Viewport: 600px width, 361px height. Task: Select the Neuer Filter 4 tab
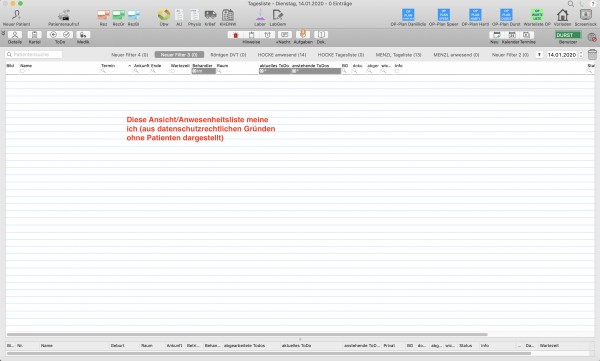pos(129,55)
